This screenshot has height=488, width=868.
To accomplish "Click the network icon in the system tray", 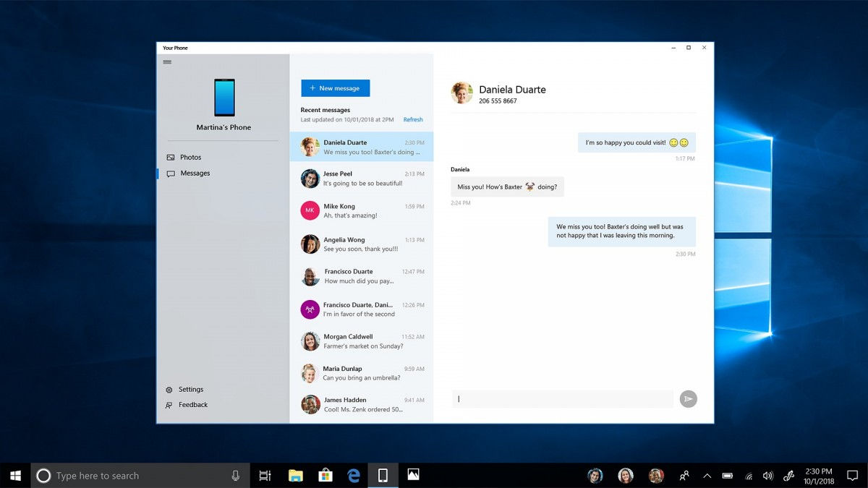I will 749,475.
